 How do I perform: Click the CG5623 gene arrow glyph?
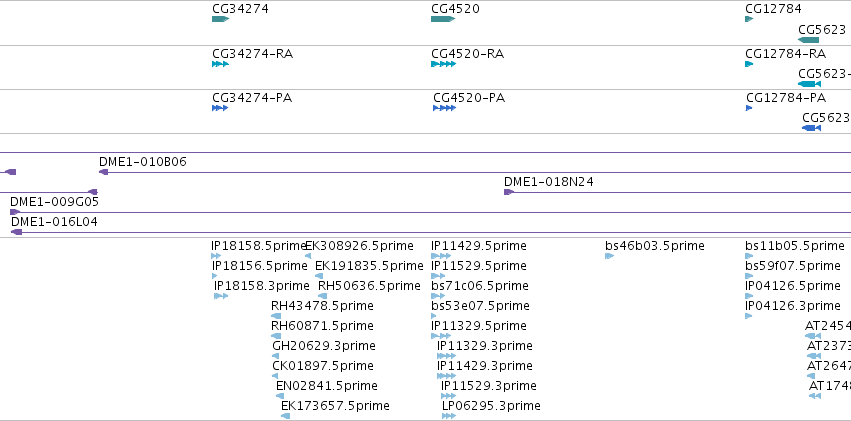tap(808, 40)
